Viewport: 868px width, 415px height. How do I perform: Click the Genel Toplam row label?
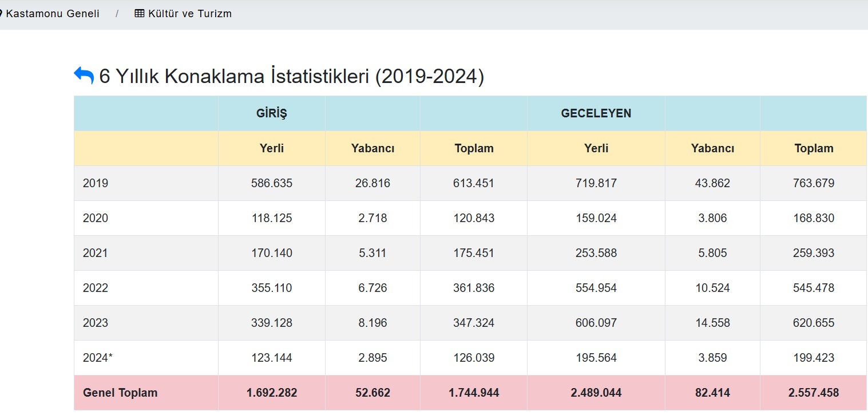[x=120, y=393]
